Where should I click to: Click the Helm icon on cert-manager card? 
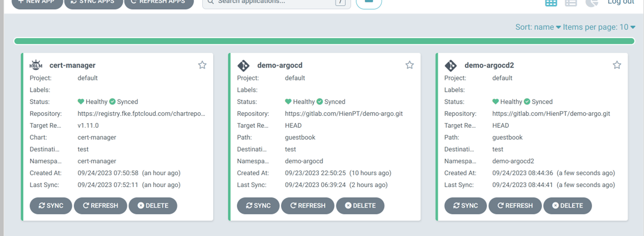tap(36, 65)
